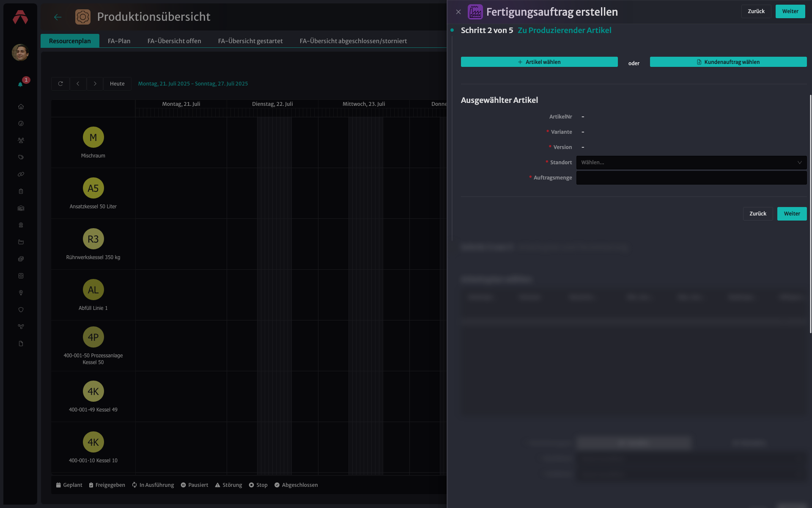812x508 pixels.
Task: Open the clipboard icon in sidebar
Action: pos(21,191)
